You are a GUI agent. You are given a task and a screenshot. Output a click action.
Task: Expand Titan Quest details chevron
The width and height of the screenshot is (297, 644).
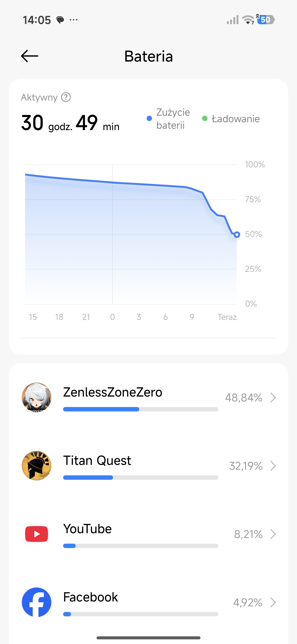click(x=273, y=466)
